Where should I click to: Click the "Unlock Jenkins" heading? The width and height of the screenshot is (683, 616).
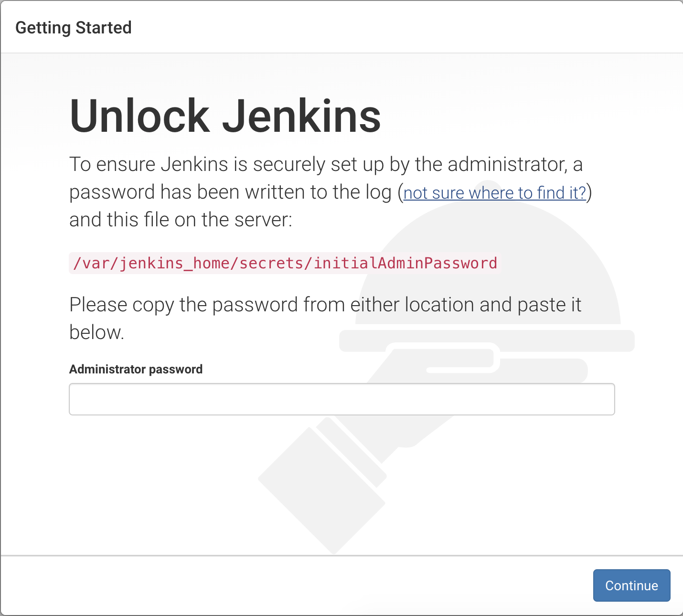[225, 116]
